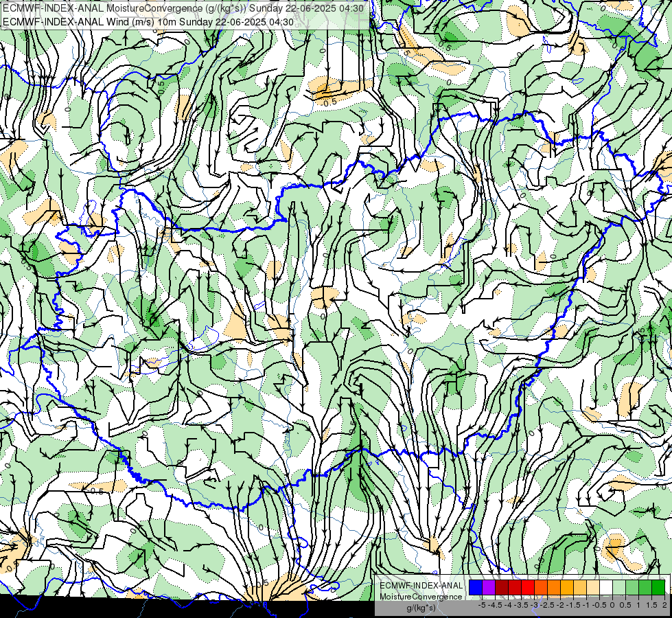Click the 'Wind (m/s) 10m' title line

(x=148, y=22)
